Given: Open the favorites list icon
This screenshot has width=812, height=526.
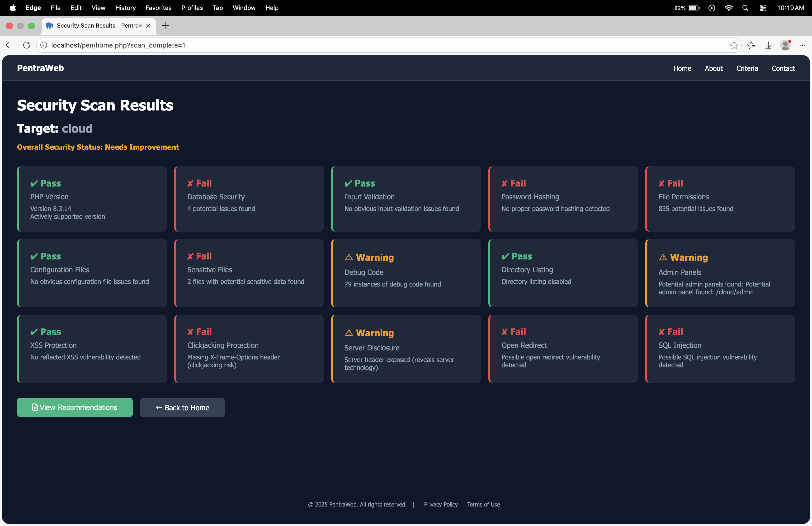Looking at the screenshot, I should point(751,45).
